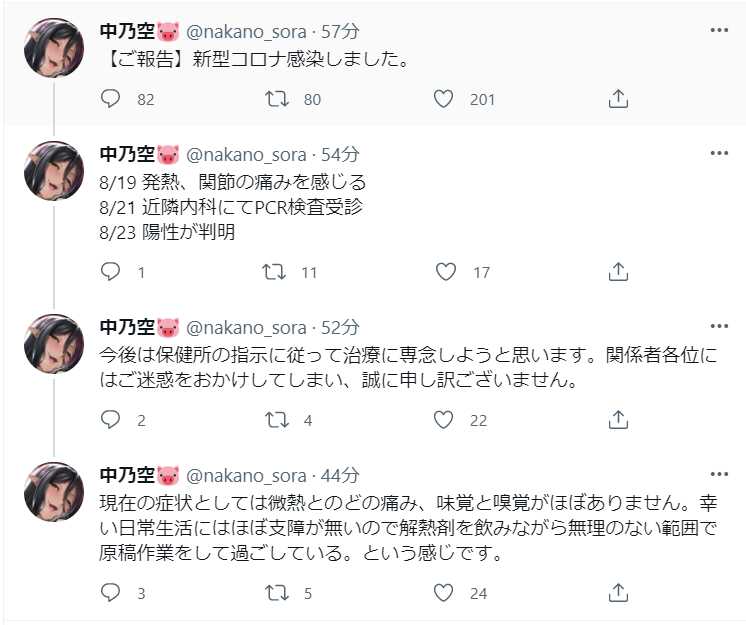Open the 44分 timestamp link
Viewport: 746px width, 625px height.
340,475
